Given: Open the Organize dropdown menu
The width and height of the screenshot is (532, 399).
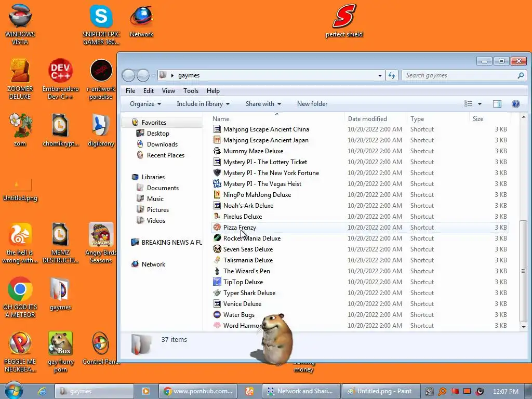Looking at the screenshot, I should [145, 104].
